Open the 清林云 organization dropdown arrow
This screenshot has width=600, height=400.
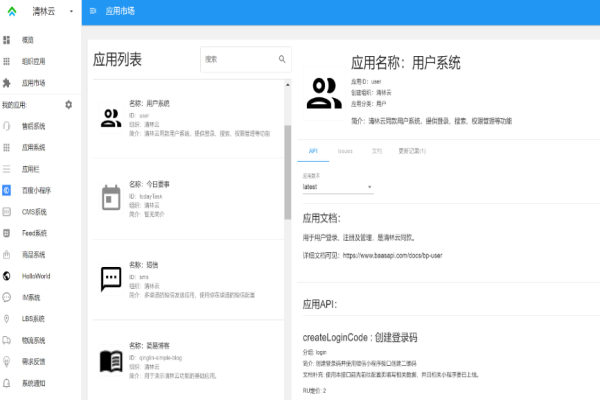(x=71, y=11)
